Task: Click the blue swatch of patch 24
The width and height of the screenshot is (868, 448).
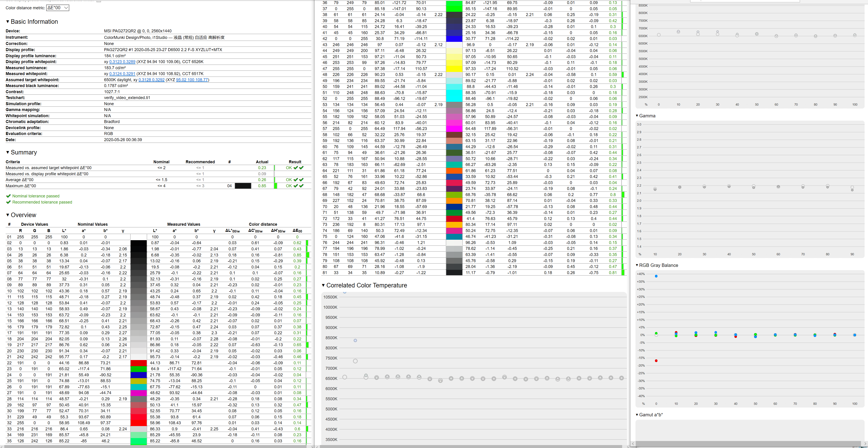Action: pos(139,375)
